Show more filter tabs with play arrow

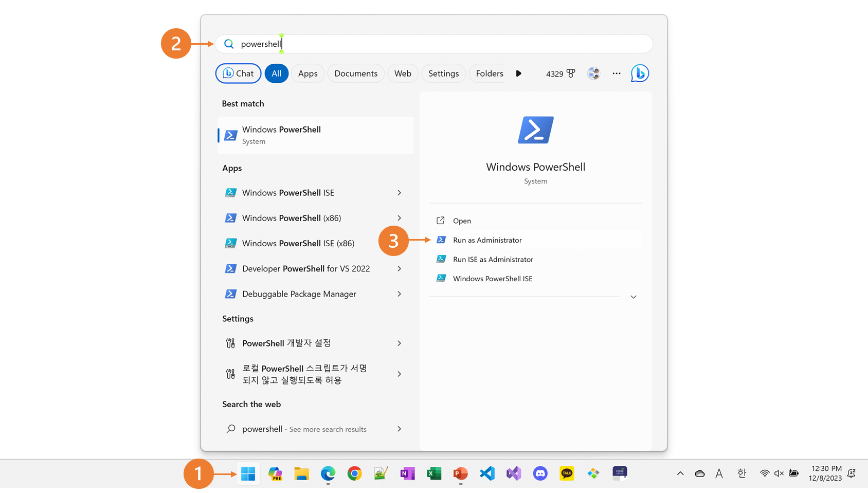(518, 74)
